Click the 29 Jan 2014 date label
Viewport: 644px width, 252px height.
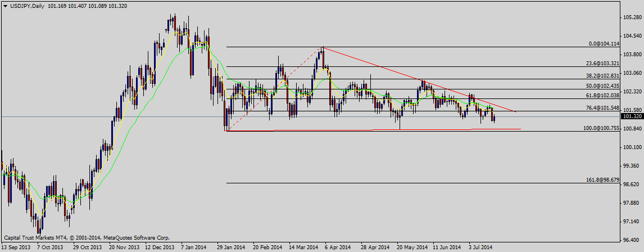pos(231,247)
